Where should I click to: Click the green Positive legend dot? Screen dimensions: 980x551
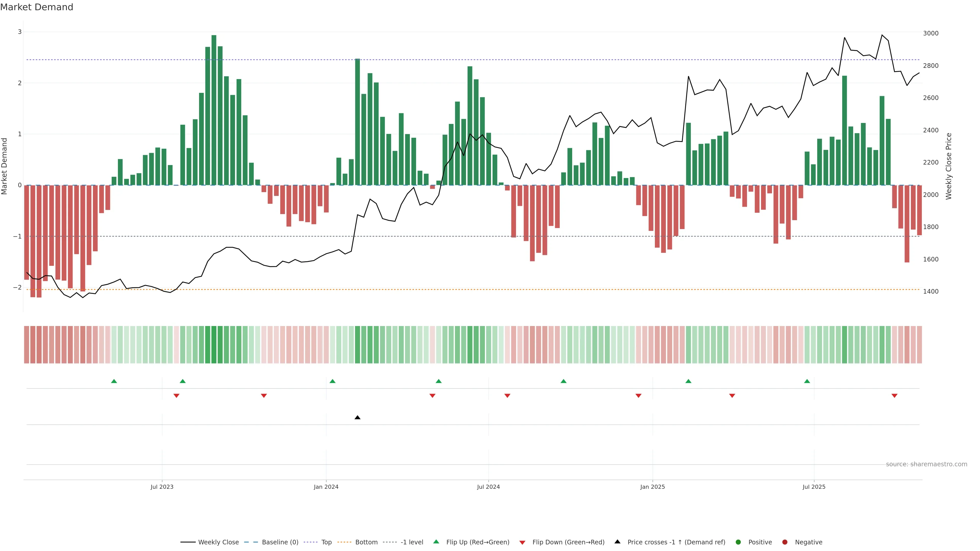(x=738, y=542)
